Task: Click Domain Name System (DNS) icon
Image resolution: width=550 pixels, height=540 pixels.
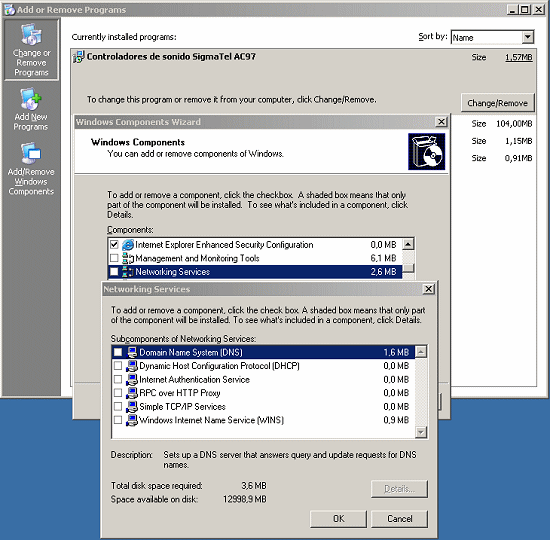Action: tap(132, 352)
